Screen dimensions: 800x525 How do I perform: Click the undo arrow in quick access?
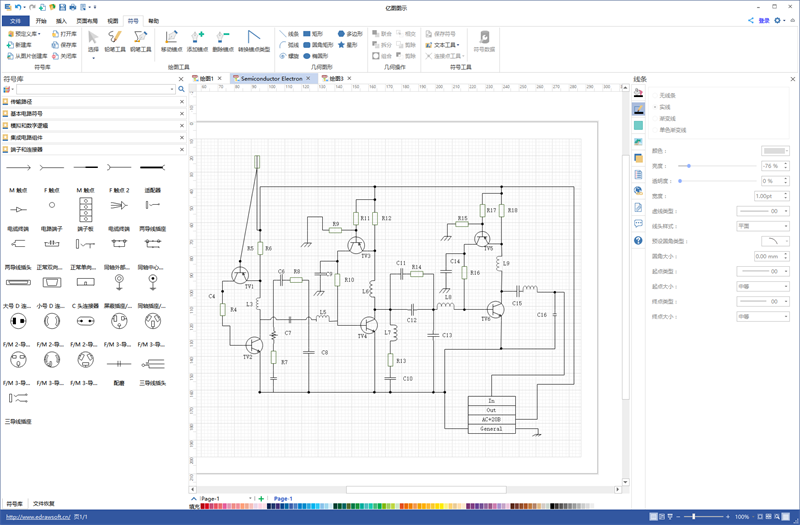(x=18, y=7)
